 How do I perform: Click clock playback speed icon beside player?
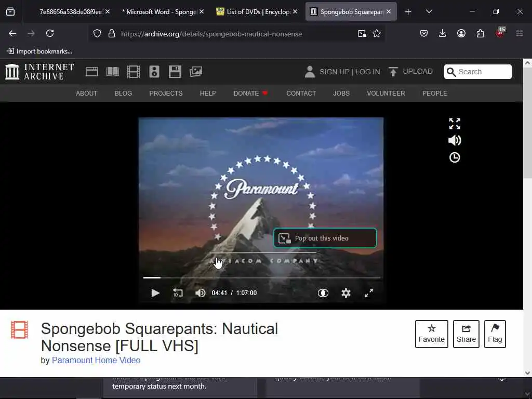(x=455, y=157)
